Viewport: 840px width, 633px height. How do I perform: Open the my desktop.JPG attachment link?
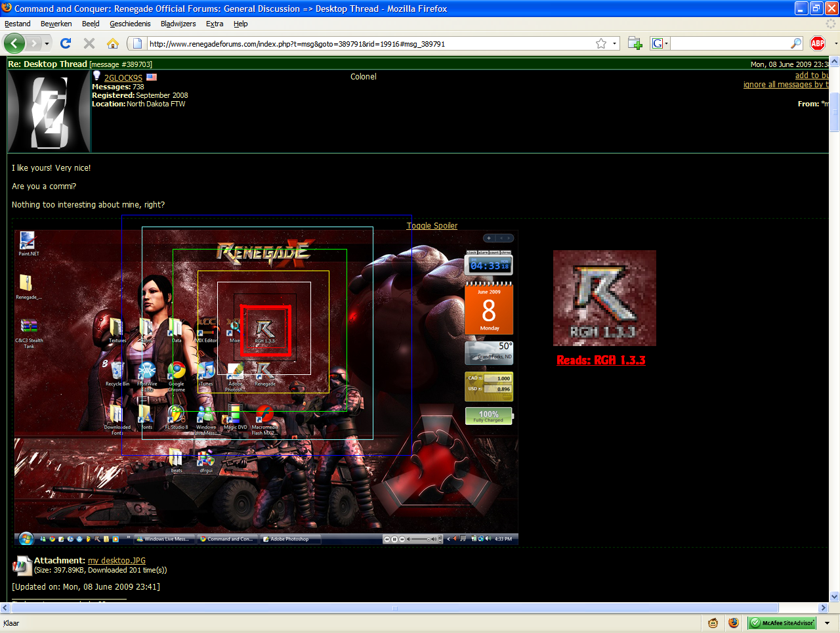pyautogui.click(x=117, y=561)
